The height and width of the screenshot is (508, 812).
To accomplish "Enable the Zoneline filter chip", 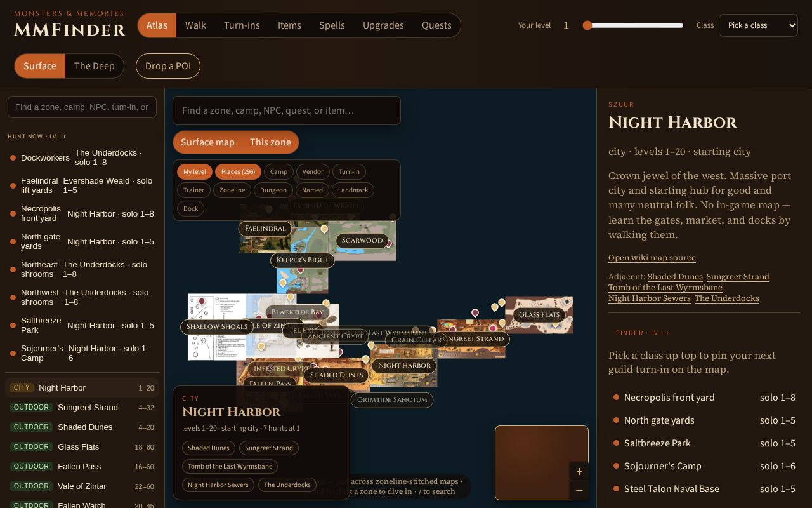I will [x=232, y=190].
